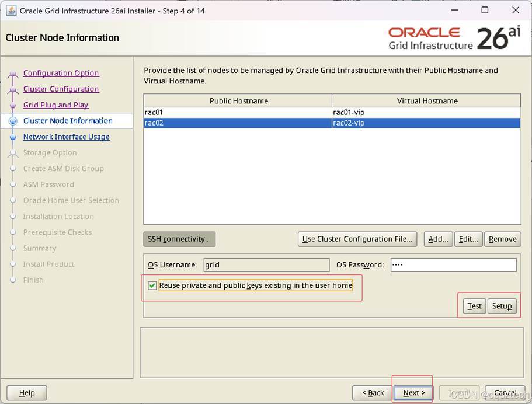Viewport: 532px width, 404px height.
Task: Click the Network Interface Usage step bullet
Action: [13, 137]
